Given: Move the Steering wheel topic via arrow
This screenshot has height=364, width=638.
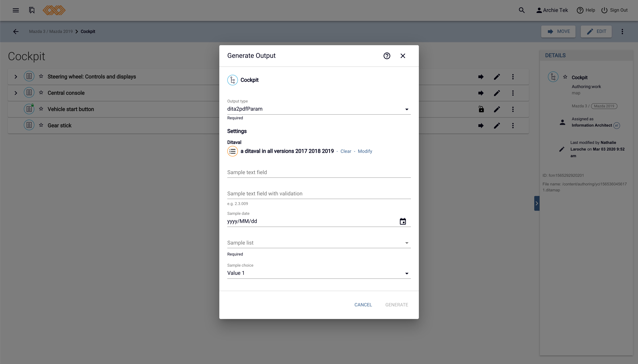Looking at the screenshot, I should tap(481, 77).
